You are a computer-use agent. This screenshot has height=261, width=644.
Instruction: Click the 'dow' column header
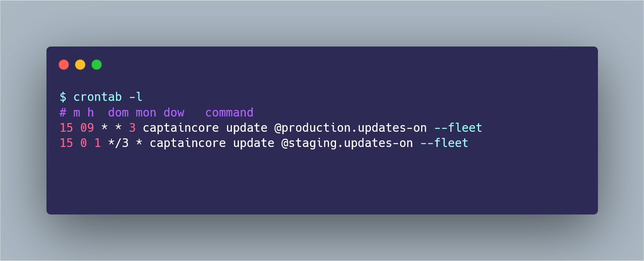click(x=174, y=113)
